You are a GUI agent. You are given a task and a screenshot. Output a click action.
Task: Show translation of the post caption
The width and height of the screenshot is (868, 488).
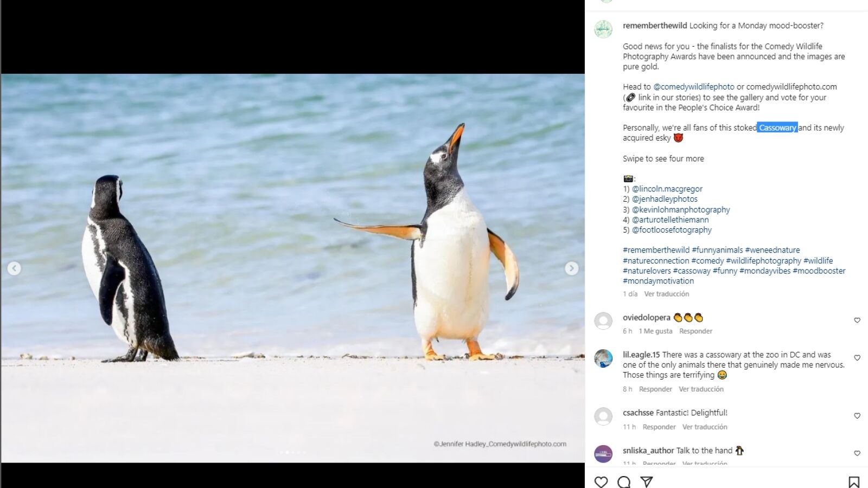(x=666, y=294)
